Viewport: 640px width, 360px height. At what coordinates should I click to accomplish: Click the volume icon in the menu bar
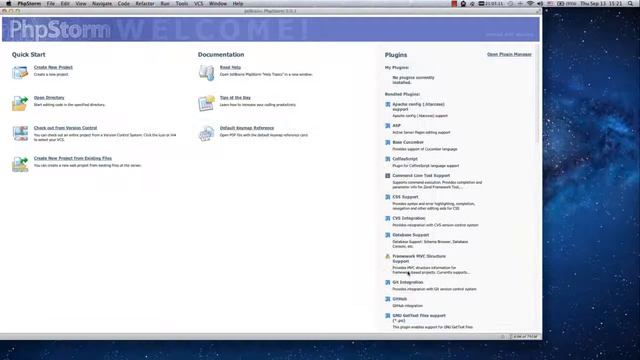(x=540, y=4)
